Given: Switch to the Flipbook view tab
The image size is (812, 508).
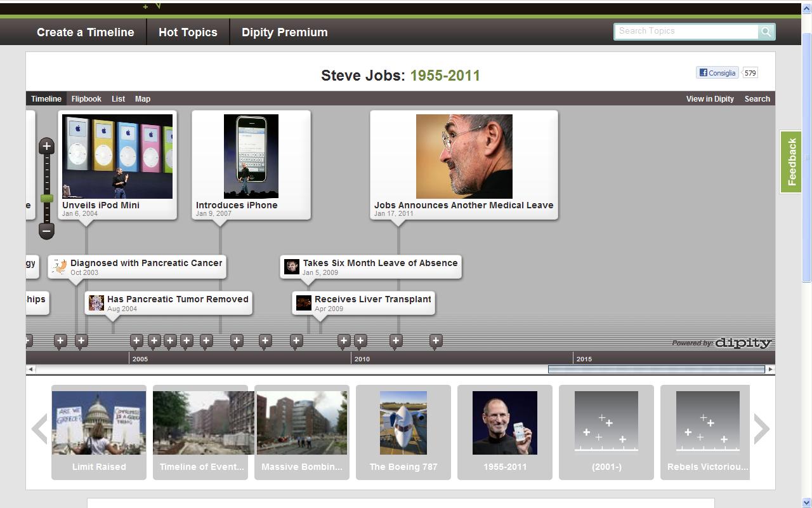Looking at the screenshot, I should tap(86, 99).
